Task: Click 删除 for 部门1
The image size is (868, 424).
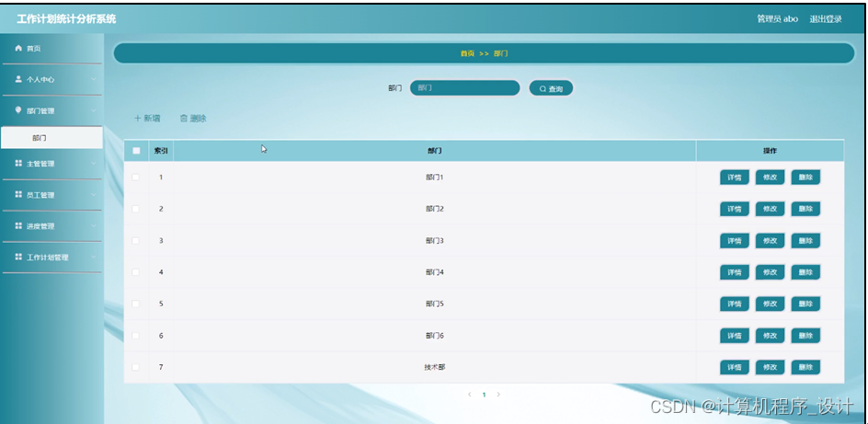Action: [805, 178]
